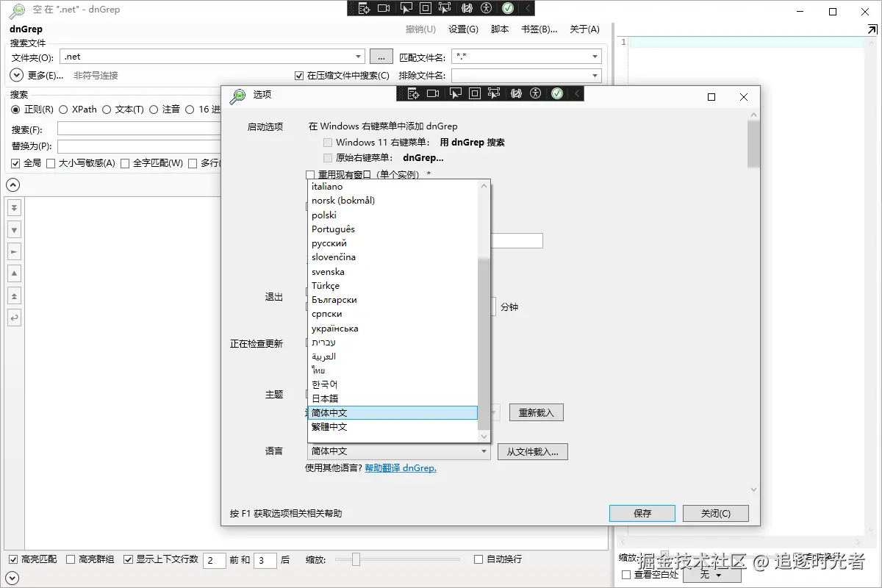Screen dimensions: 882x588
Task: Activate Select Element pointer in main window debug toolbar
Action: [406, 8]
